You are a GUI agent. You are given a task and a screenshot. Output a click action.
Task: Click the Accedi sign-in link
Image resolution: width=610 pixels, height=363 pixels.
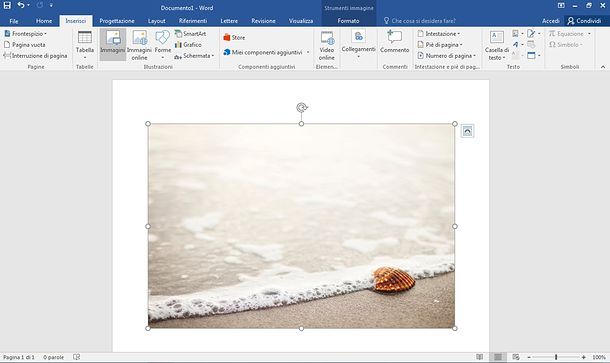[x=551, y=21]
